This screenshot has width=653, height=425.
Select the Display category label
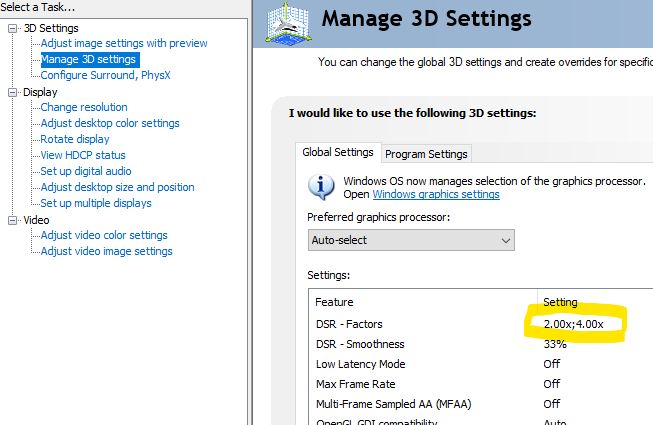[40, 92]
